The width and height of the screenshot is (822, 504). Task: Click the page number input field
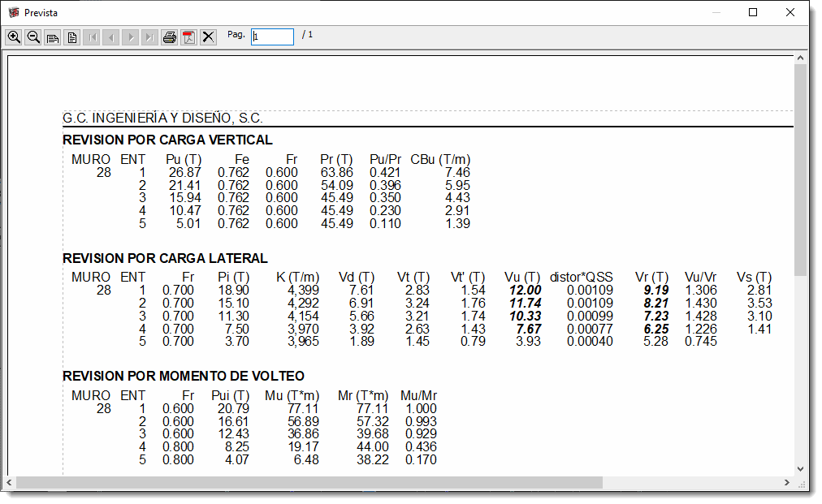(x=272, y=37)
